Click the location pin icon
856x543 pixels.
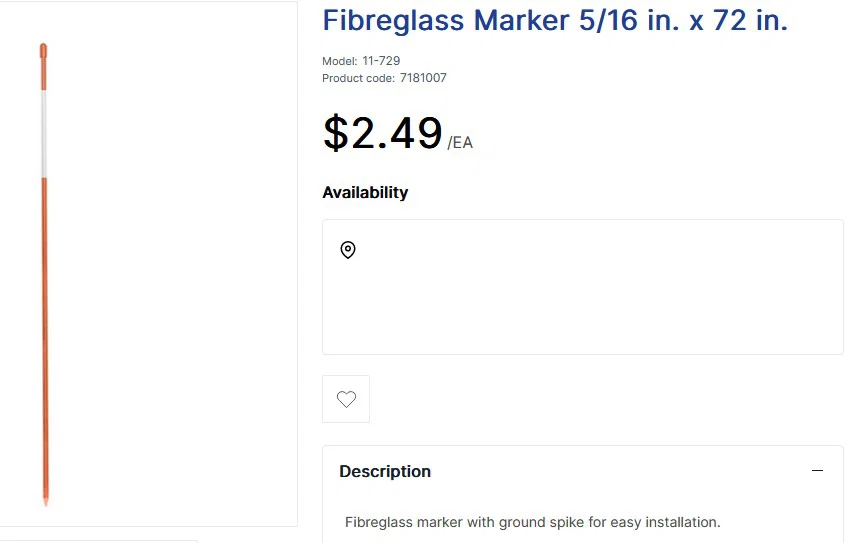348,250
